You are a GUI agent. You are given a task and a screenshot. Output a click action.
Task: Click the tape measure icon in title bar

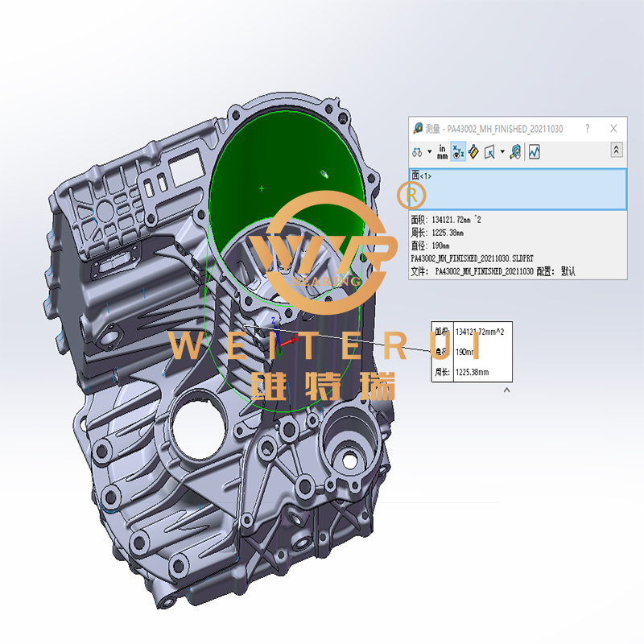(x=418, y=128)
